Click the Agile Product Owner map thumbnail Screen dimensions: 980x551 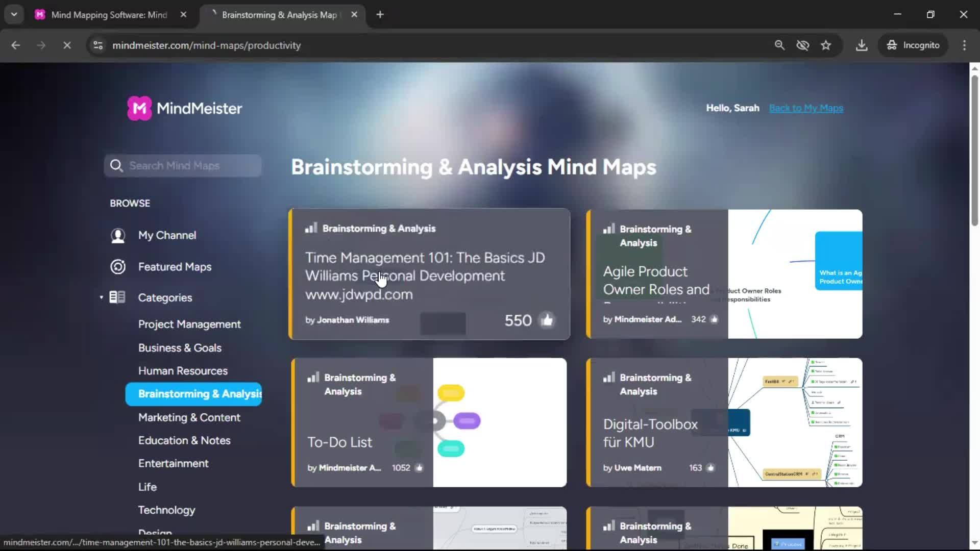coord(795,274)
